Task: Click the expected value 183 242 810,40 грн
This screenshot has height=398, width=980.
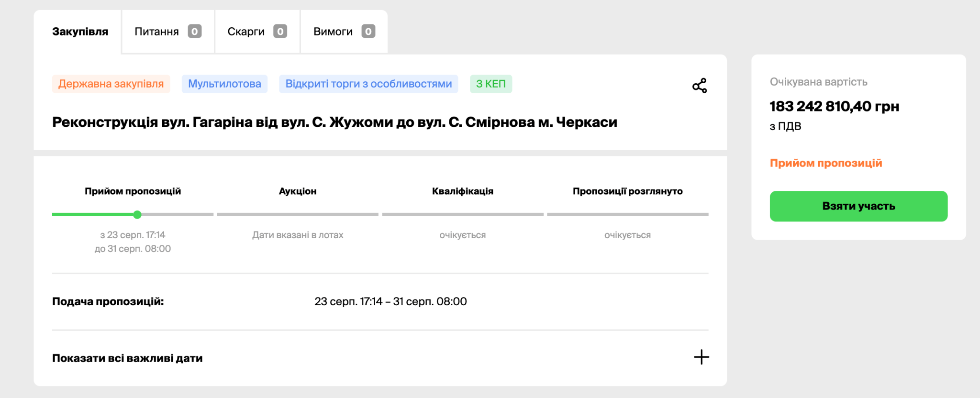Action: [835, 106]
